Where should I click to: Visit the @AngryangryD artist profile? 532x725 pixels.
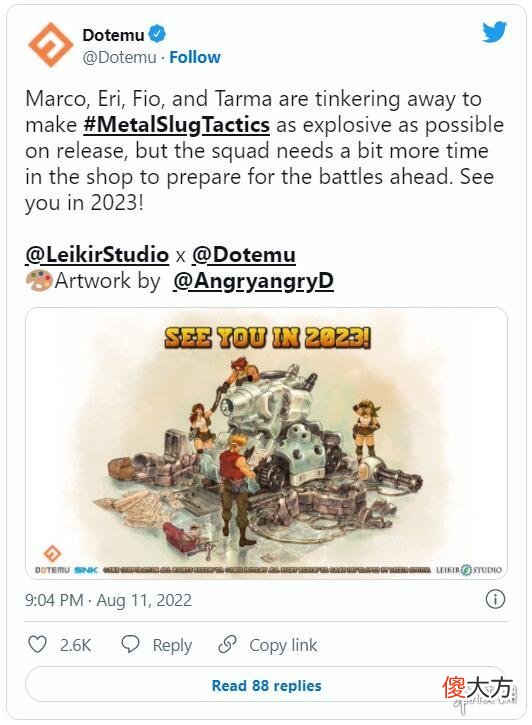(x=253, y=281)
